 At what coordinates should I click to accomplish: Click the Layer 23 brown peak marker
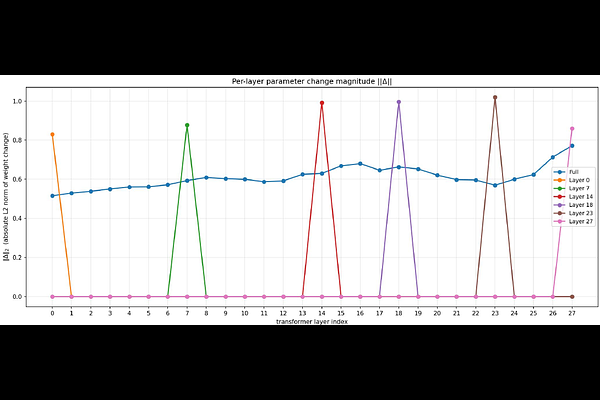[495, 98]
